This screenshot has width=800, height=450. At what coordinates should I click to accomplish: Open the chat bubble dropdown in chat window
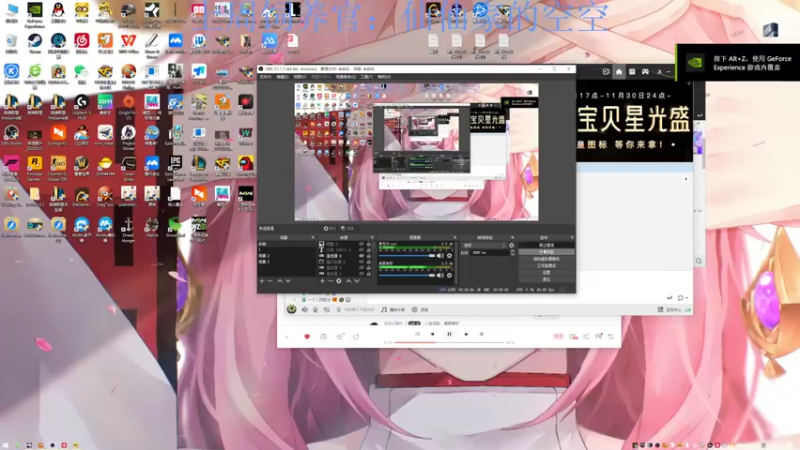click(682, 297)
